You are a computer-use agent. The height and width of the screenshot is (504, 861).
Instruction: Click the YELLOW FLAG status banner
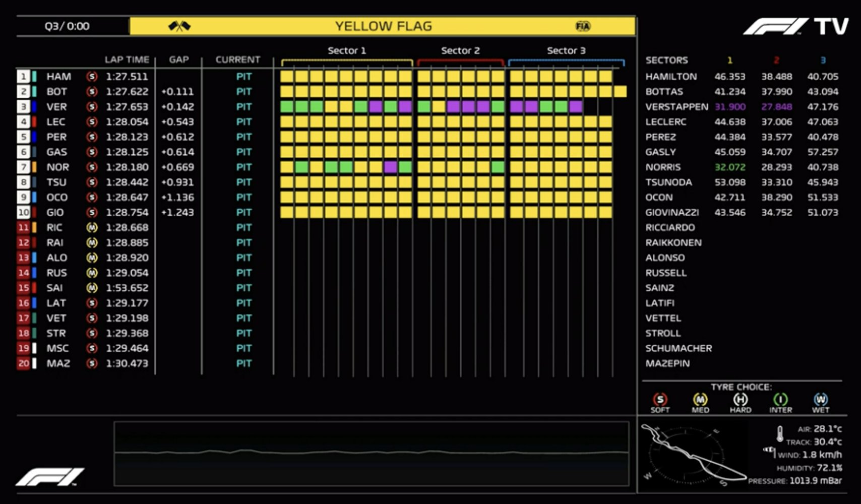(x=383, y=26)
